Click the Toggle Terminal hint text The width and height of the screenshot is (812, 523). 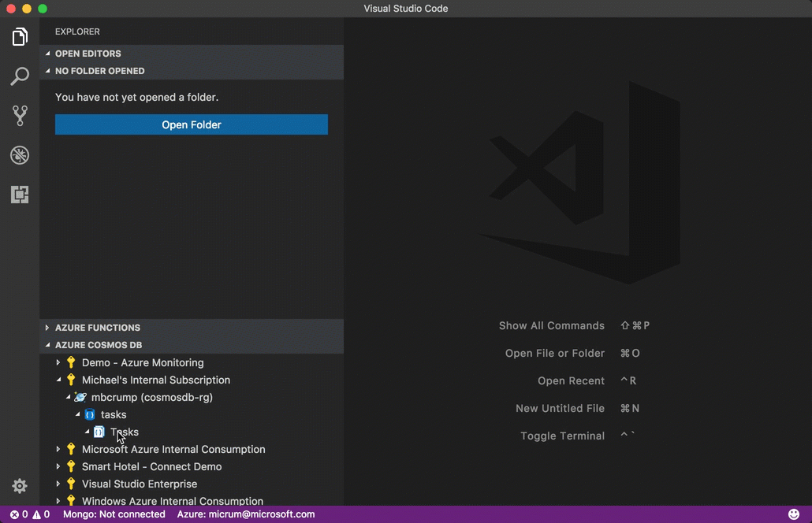(x=562, y=436)
